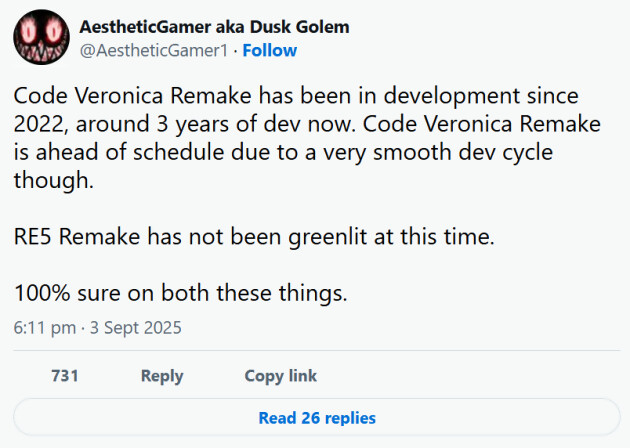The width and height of the screenshot is (630, 448).
Task: Click the word 'greenlit' in the tweet
Action: click(x=327, y=237)
